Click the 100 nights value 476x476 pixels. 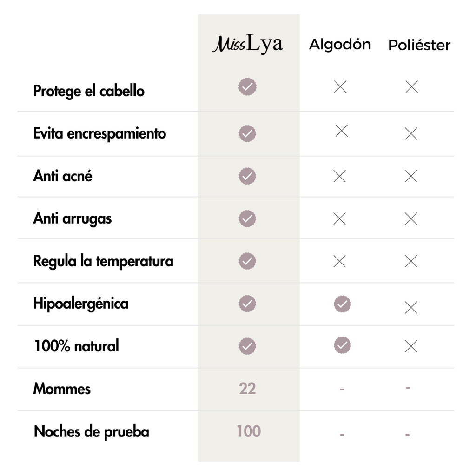point(249,431)
